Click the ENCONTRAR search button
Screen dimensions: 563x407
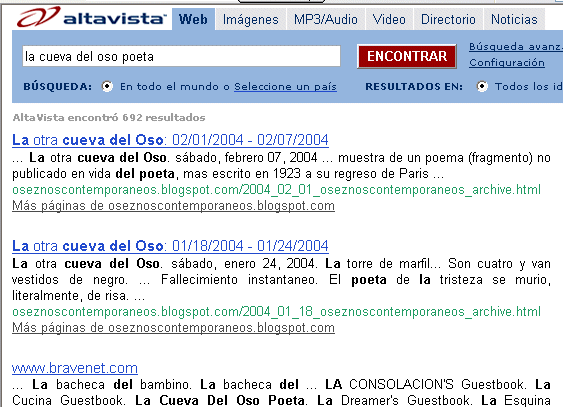pos(407,56)
